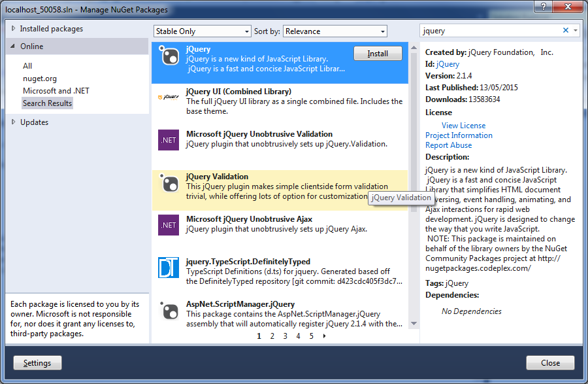Open the View License link
This screenshot has height=384, width=588.
pos(463,126)
